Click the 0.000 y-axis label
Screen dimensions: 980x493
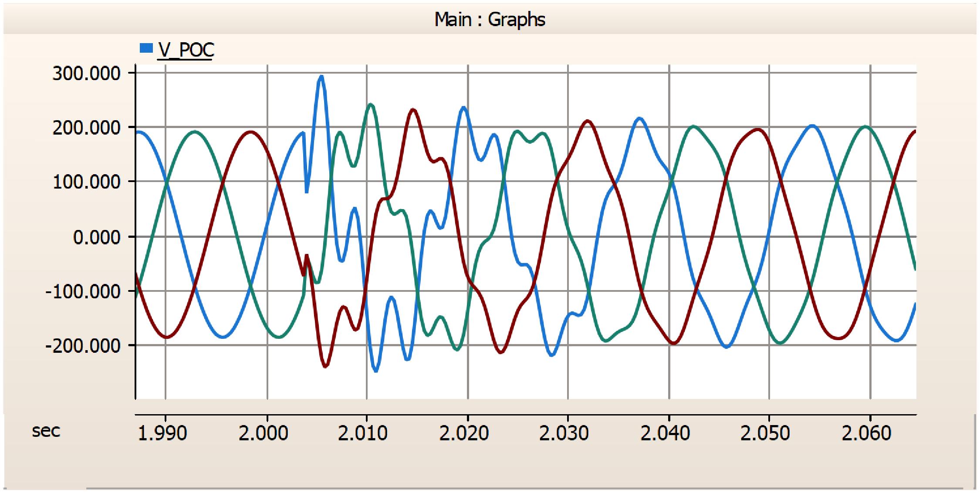tap(96, 237)
